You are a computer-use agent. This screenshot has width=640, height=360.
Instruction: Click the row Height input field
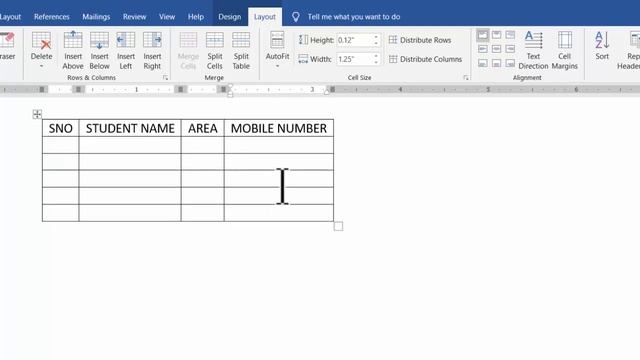(x=355, y=40)
